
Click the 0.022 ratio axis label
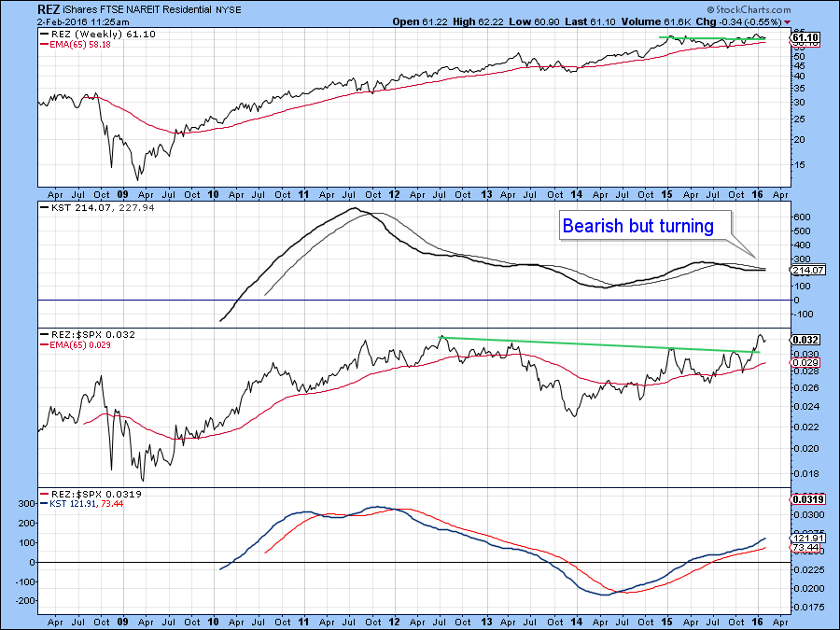(805, 427)
